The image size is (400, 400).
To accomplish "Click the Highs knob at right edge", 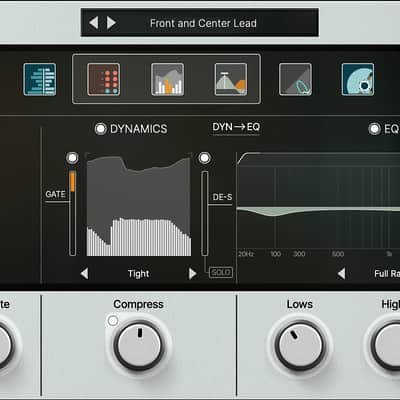I will [385, 345].
